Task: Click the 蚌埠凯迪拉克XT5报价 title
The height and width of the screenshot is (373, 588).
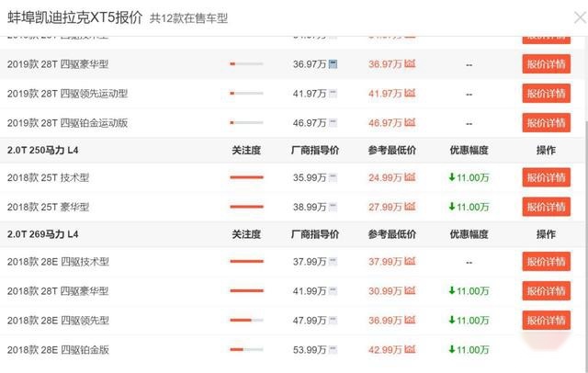Action: [74, 17]
